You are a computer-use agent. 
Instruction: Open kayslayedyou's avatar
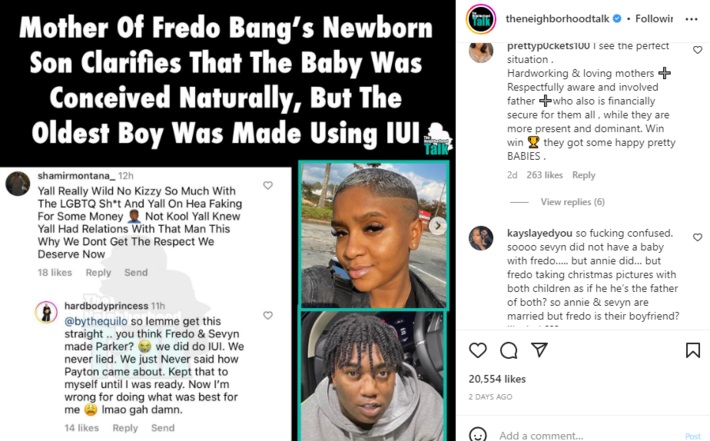[x=481, y=238]
